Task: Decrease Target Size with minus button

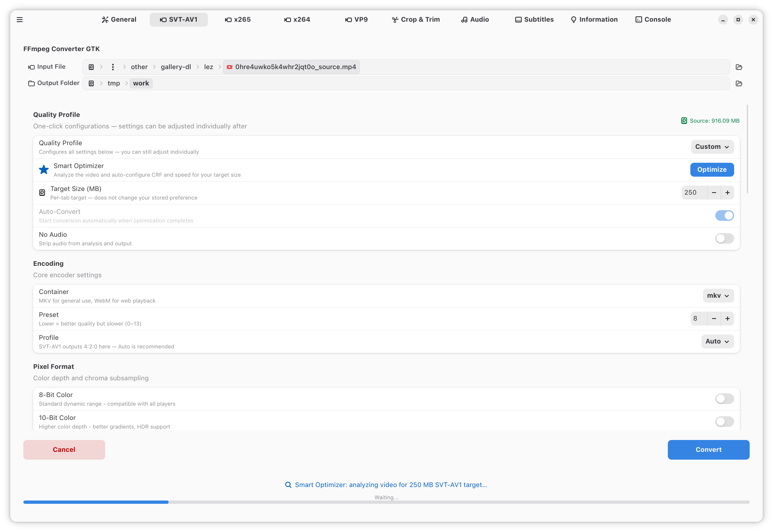Action: [714, 193]
